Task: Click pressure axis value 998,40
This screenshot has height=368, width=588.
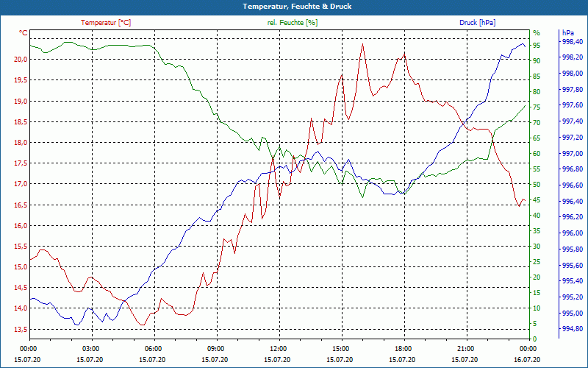Action: point(573,41)
